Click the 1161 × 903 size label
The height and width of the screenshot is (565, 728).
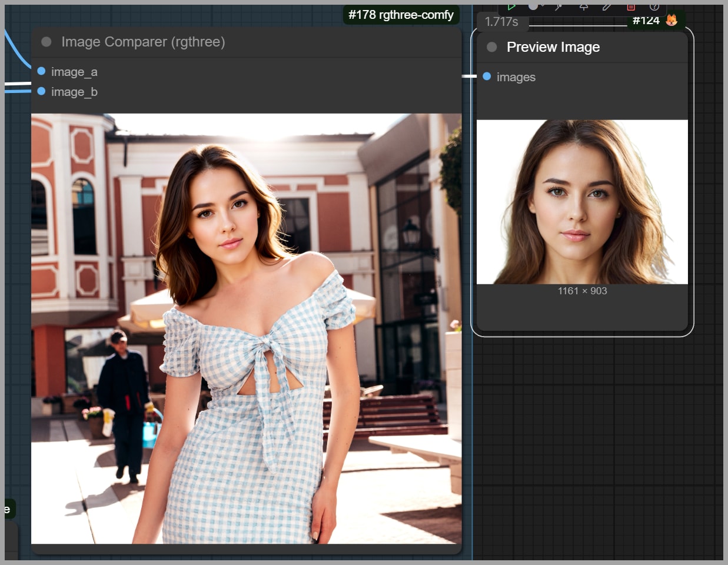point(582,291)
